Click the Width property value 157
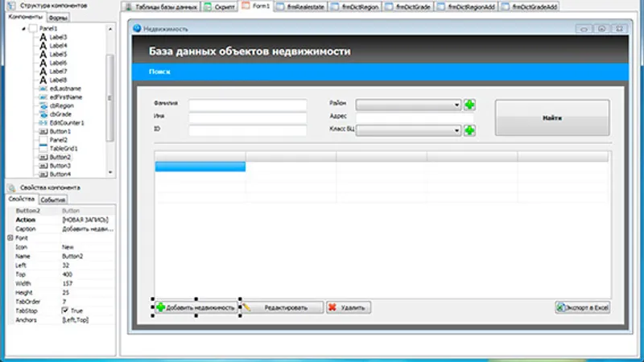644x362 pixels. click(68, 283)
